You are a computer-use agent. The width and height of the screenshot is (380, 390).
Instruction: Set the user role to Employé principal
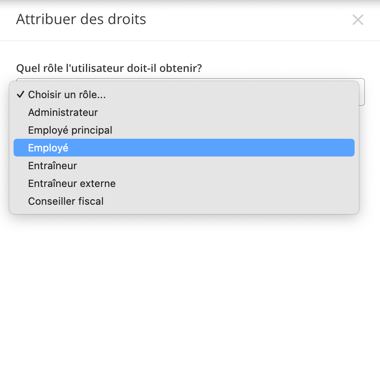coord(184,130)
